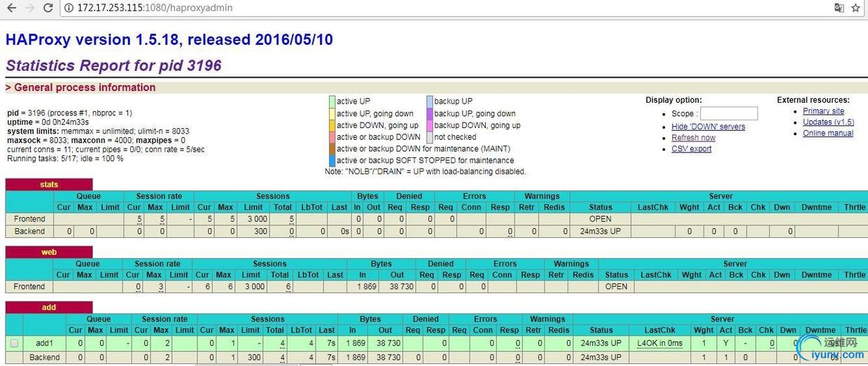This screenshot has width=868, height=366.
Task: Click the Warnings header in web table
Action: (571, 264)
